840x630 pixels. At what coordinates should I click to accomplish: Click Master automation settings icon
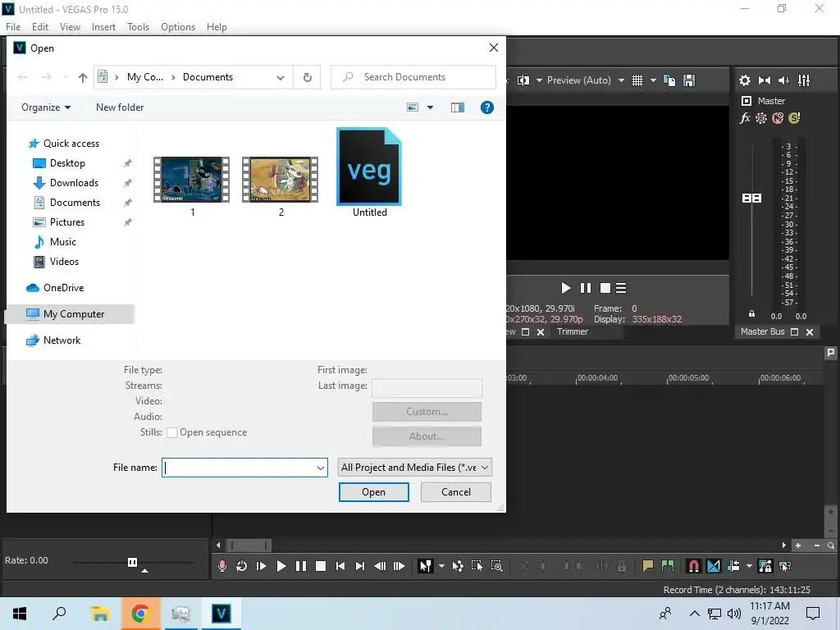761,118
